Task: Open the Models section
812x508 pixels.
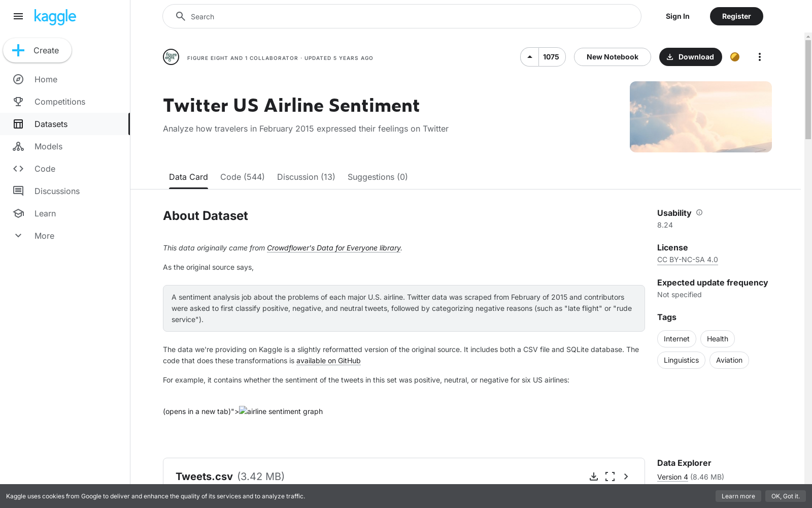Action: pyautogui.click(x=48, y=146)
